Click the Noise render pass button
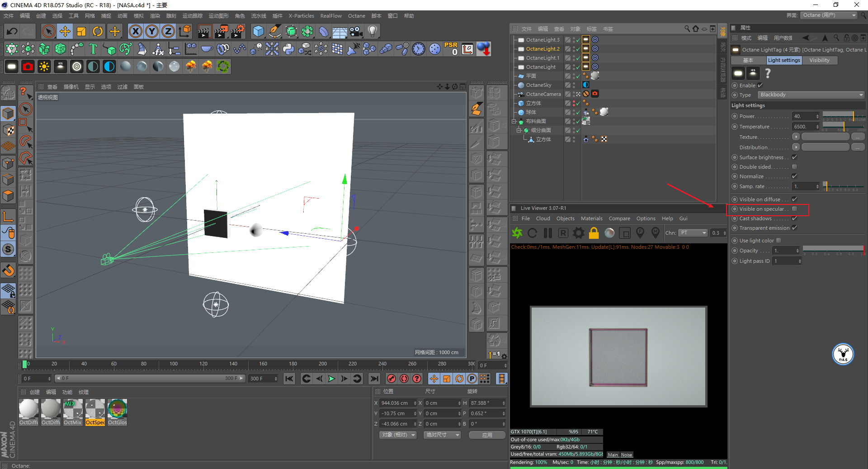 (x=626, y=455)
